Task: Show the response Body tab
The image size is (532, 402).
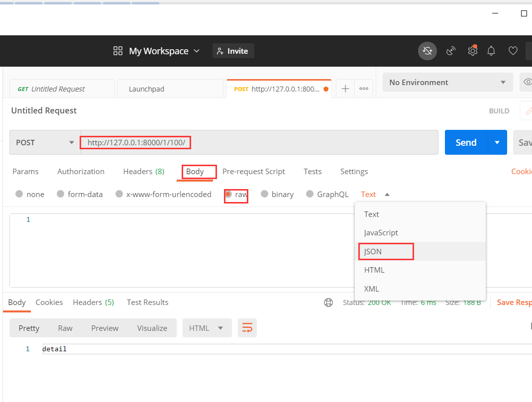Action: click(x=17, y=302)
